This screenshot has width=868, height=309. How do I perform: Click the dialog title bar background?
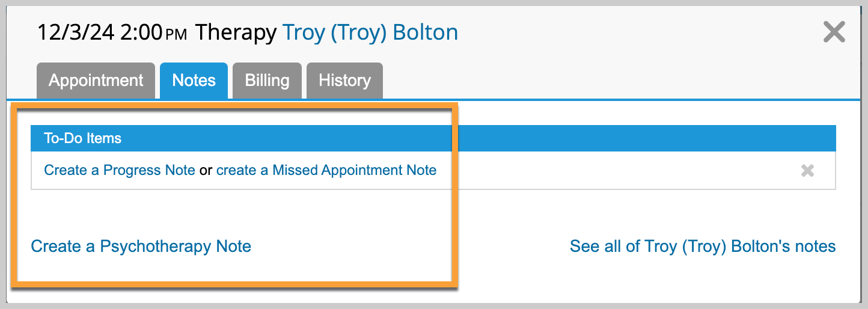(631, 32)
